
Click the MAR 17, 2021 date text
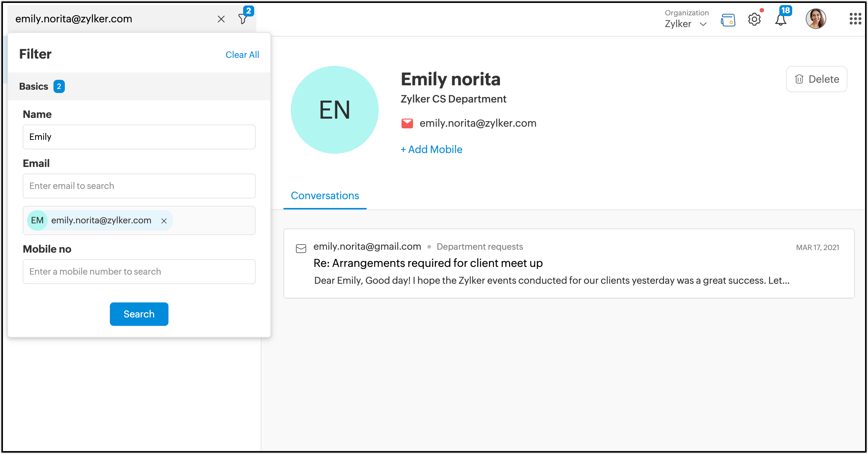pyautogui.click(x=817, y=248)
